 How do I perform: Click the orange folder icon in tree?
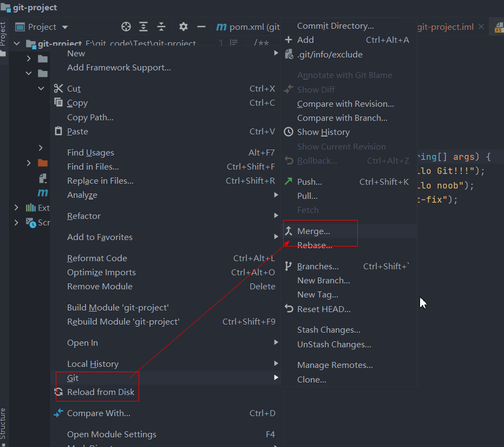point(43,163)
